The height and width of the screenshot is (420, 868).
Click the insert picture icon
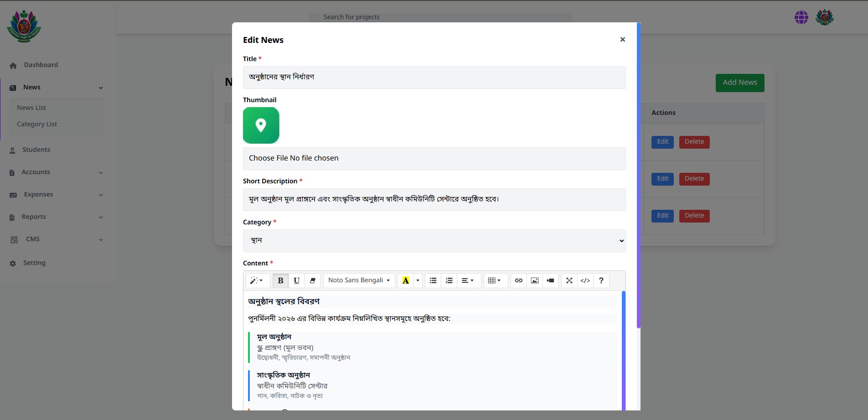coord(535,280)
